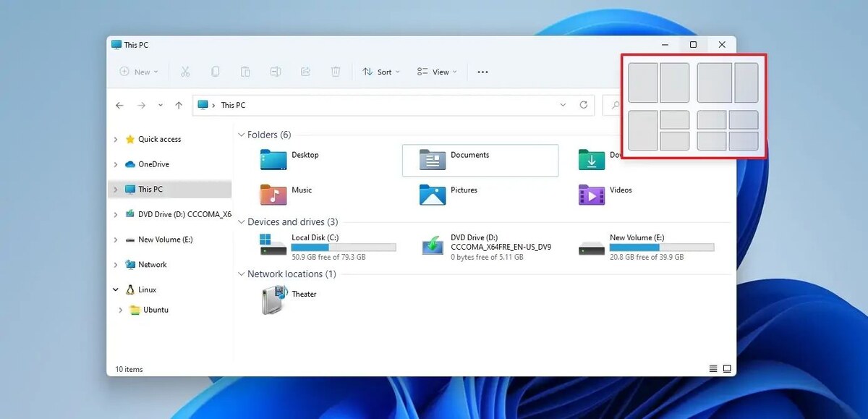868x419 pixels.
Task: Open the Desktop folder
Action: pyautogui.click(x=289, y=159)
